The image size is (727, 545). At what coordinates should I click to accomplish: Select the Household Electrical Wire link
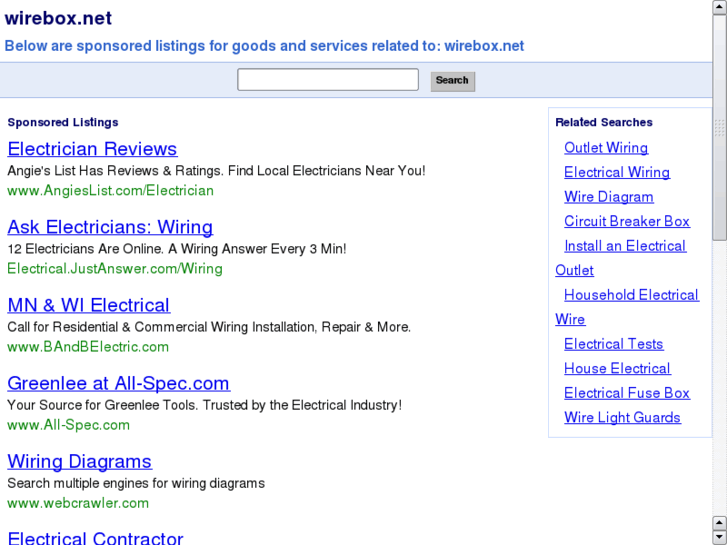click(x=631, y=295)
